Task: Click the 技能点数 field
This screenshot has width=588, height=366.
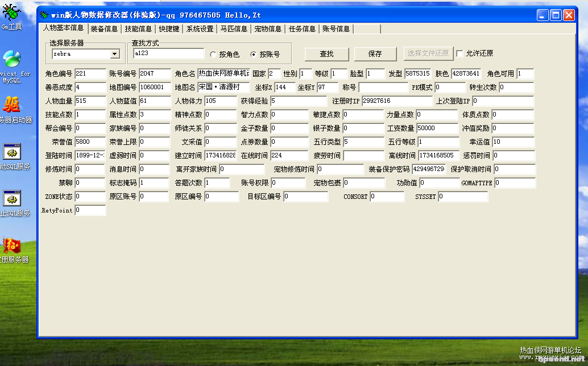Action: (x=90, y=115)
